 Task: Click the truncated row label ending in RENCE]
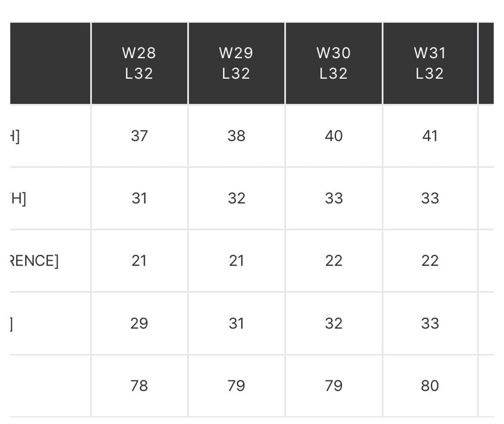click(34, 261)
